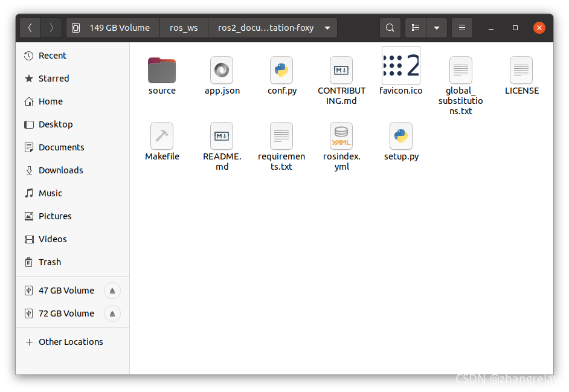Select the Makefile hammer icon

(x=162, y=136)
